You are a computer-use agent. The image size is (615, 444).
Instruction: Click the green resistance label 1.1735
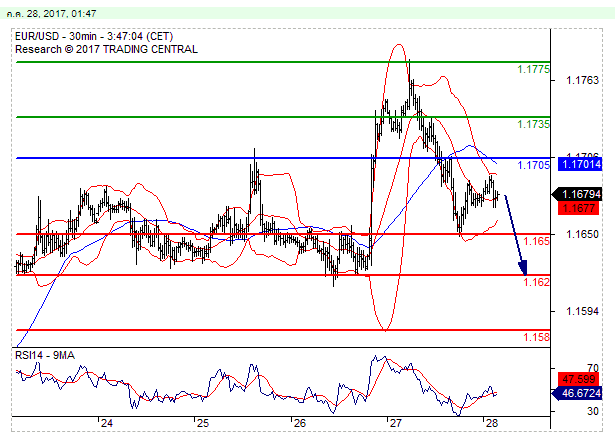533,124
